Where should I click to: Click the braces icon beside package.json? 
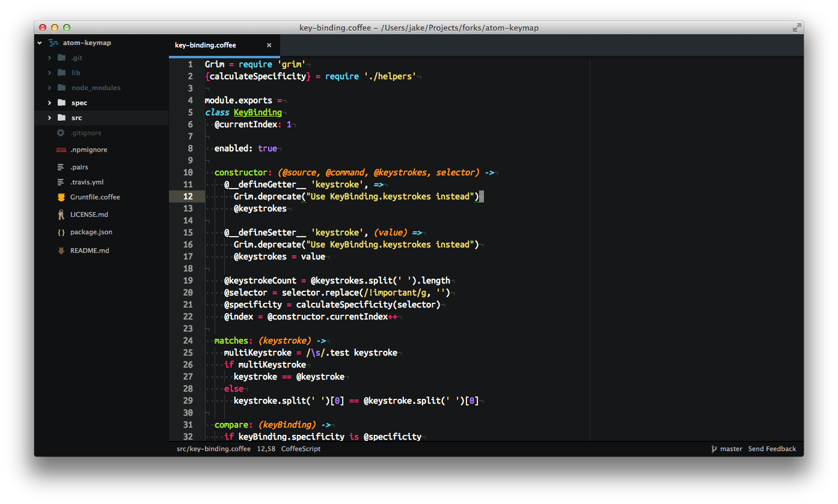61,232
